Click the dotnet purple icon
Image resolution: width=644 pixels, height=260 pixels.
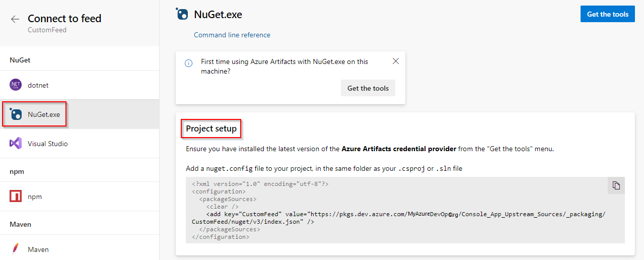point(16,85)
